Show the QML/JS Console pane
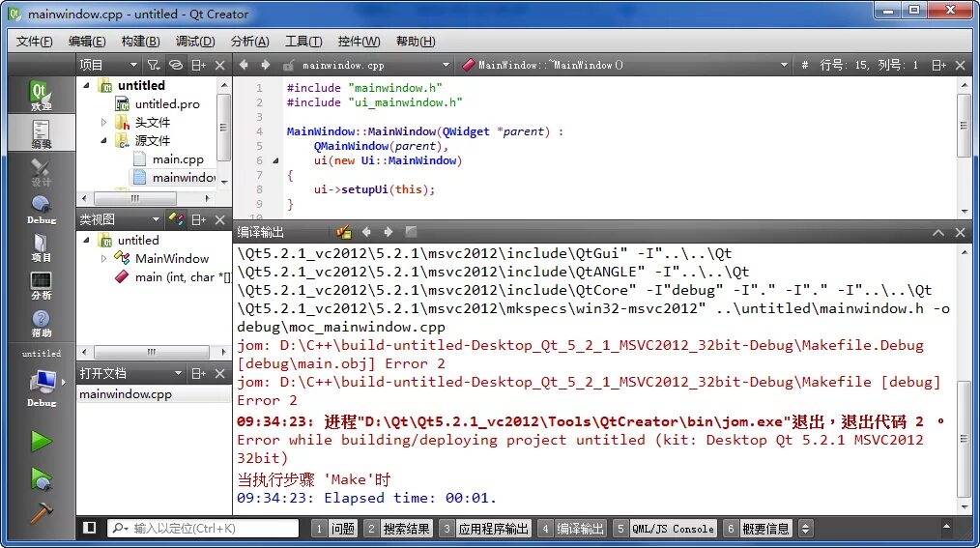Viewport: 980px width, 548px height. click(x=664, y=529)
